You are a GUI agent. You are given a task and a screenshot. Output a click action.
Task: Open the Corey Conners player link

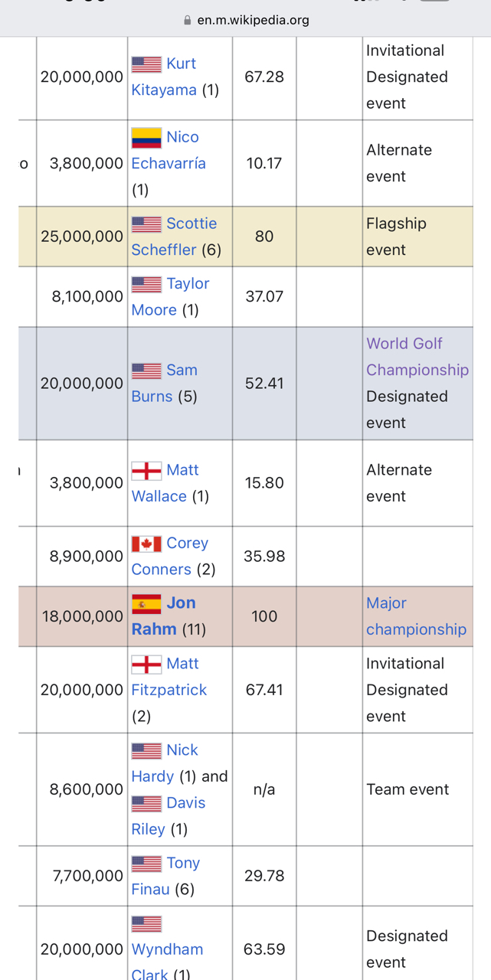(170, 556)
